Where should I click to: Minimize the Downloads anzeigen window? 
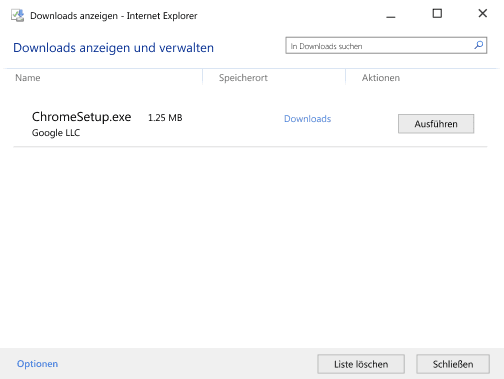pos(391,14)
